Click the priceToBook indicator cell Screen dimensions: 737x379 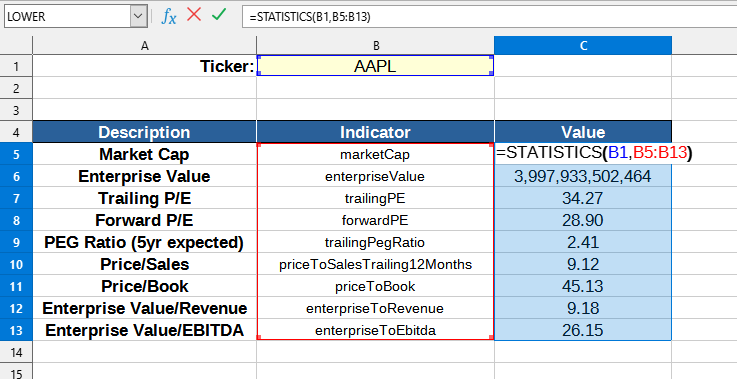coord(376,286)
